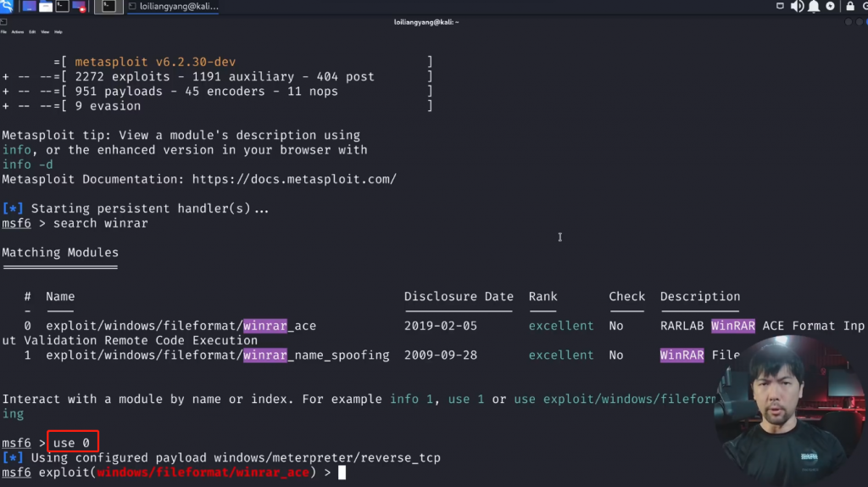Open the Kali dragon applications menu
This screenshot has height=487, width=868.
(x=7, y=7)
